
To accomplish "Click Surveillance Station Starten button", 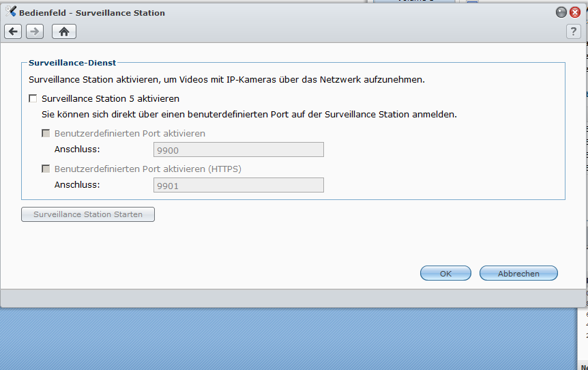I will 88,214.
